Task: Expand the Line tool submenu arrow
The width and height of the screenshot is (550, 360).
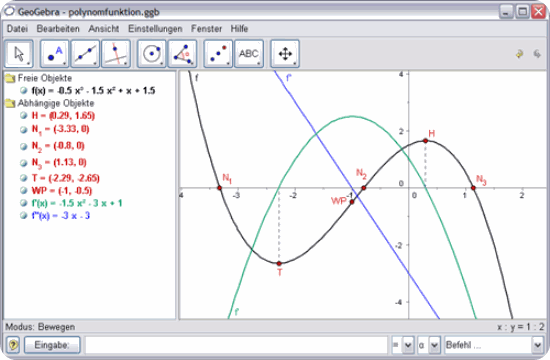Action: [x=95, y=64]
